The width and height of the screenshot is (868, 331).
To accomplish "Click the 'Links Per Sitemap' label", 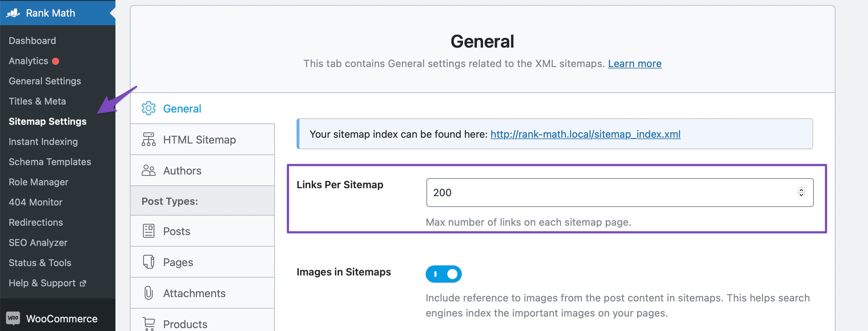I will point(340,185).
